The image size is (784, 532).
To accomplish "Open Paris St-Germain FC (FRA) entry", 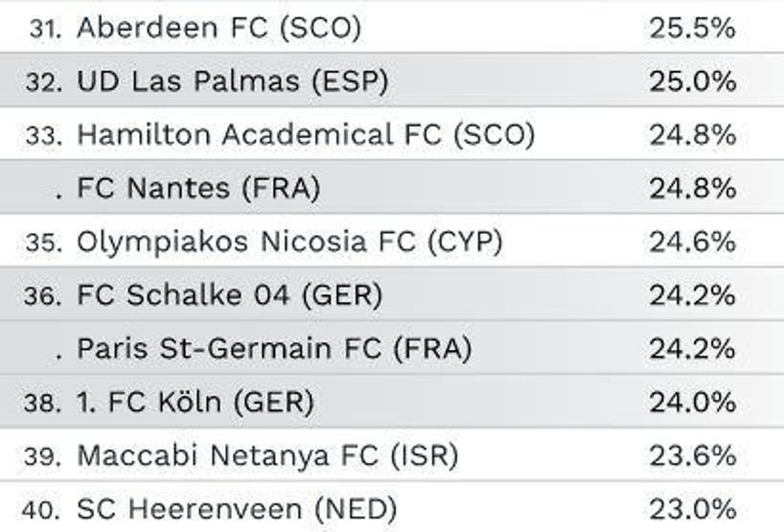I will [x=274, y=349].
